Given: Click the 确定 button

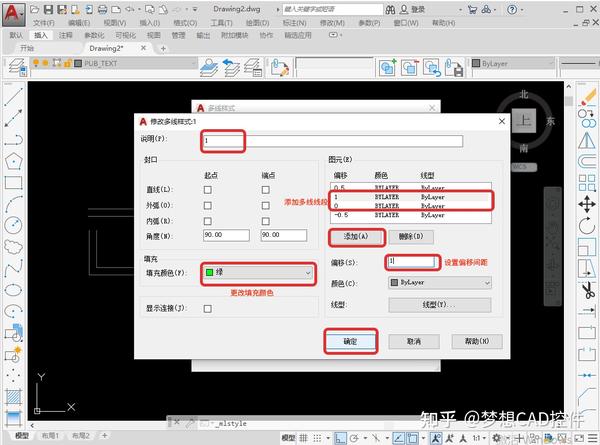Looking at the screenshot, I should point(350,341).
